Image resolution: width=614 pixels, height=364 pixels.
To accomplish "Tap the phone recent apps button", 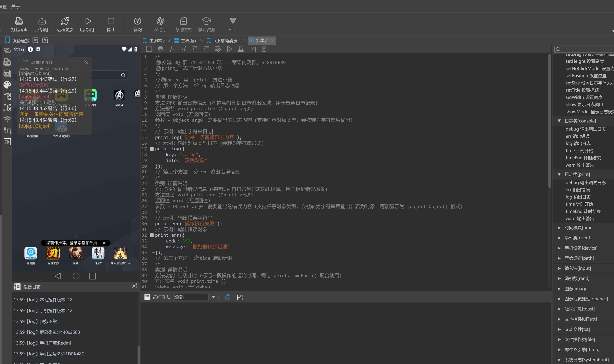I will click(x=93, y=276).
